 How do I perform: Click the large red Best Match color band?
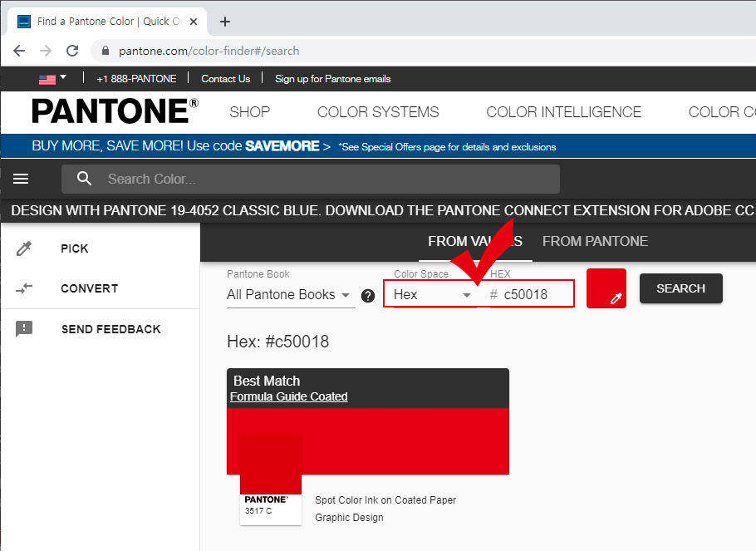[x=368, y=441]
